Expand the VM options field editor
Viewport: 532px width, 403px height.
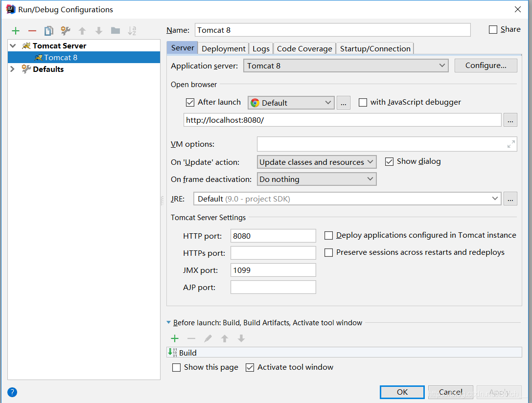(511, 144)
